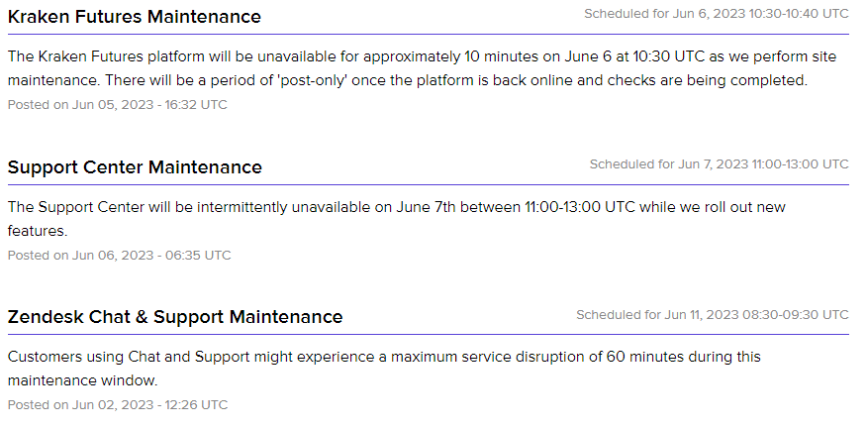Click Posted on Jun 05, 2023 timestamp
This screenshot has width=868, height=429.
click(118, 105)
